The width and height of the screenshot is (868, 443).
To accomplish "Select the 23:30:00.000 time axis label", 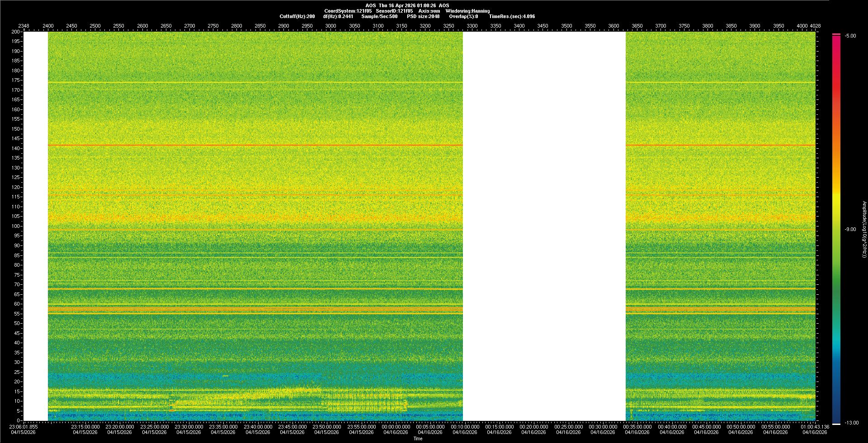I will 189,427.
